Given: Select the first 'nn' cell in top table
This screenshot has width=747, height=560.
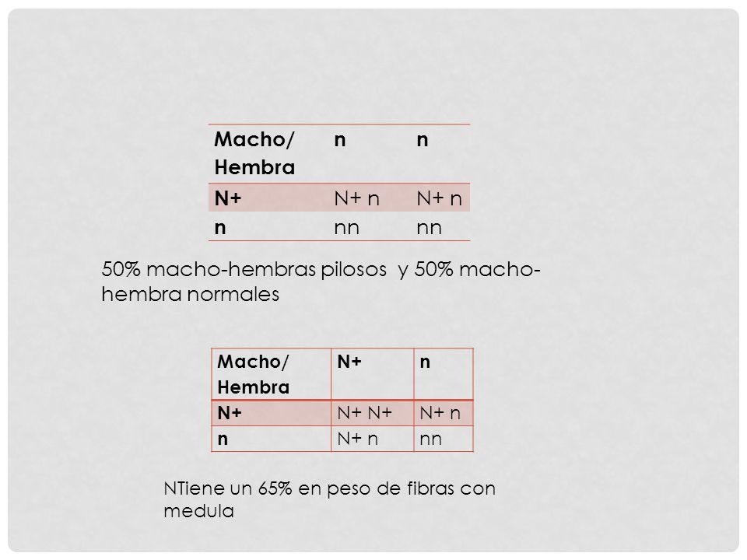Looking at the screenshot, I should pos(370,226).
